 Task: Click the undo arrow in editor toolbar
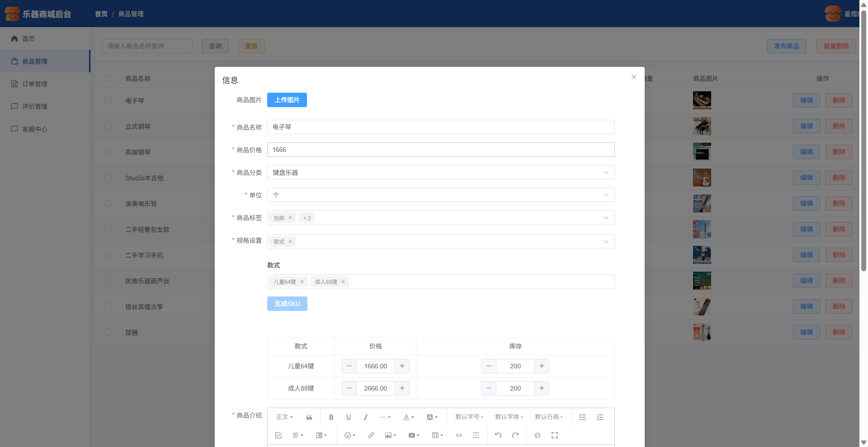[x=498, y=435]
